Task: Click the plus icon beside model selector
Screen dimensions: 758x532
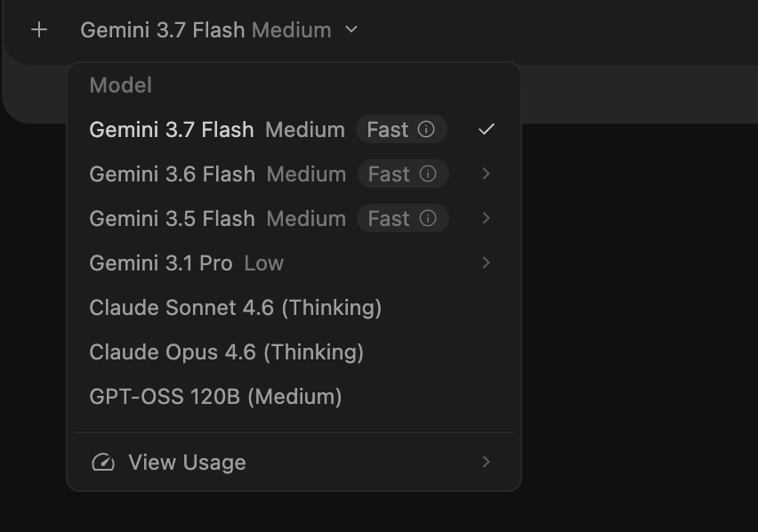Action: click(x=39, y=30)
